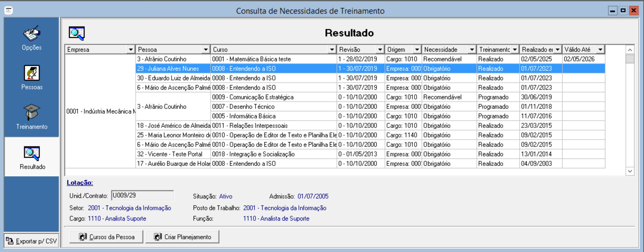Click the Resultado magnifier header icon
Screen dimensions: 644x252
pos(76,33)
